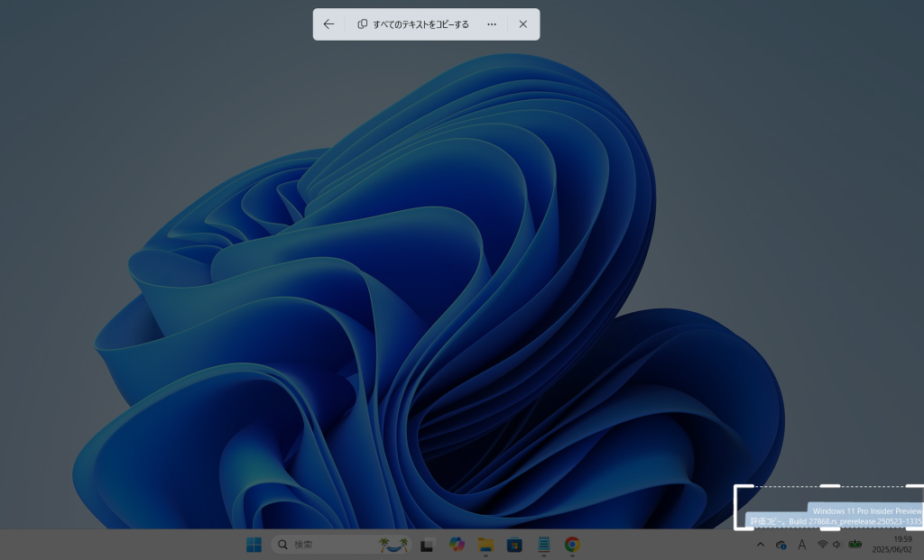Select the Build 27868.rs_prerelease text line
The height and width of the screenshot is (560, 924).
click(x=836, y=522)
